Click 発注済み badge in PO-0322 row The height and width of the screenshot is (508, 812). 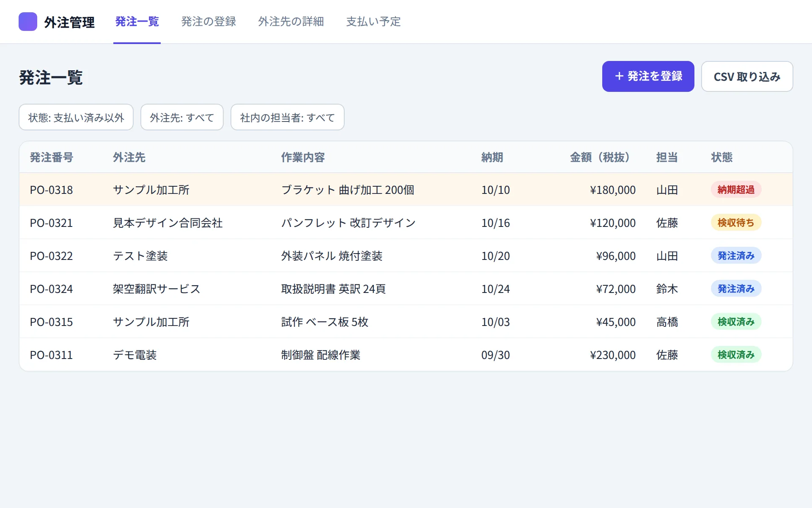tap(736, 256)
